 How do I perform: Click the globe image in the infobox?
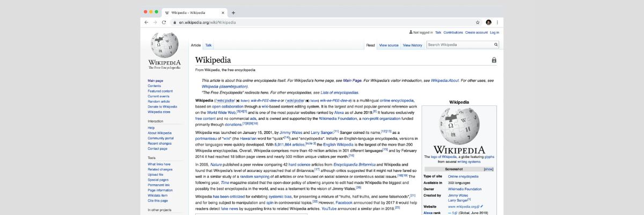459,125
